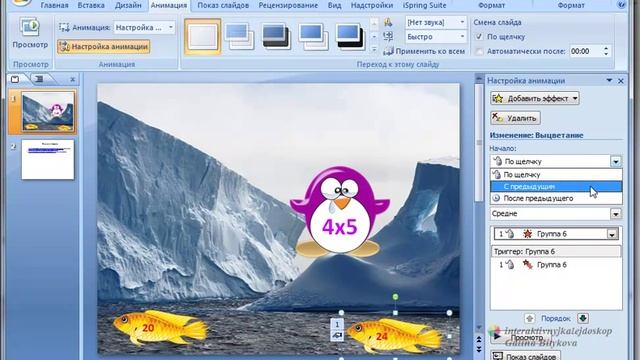Click the animation order tag 1 on slide
This screenshot has width=640, height=360.
point(337,324)
